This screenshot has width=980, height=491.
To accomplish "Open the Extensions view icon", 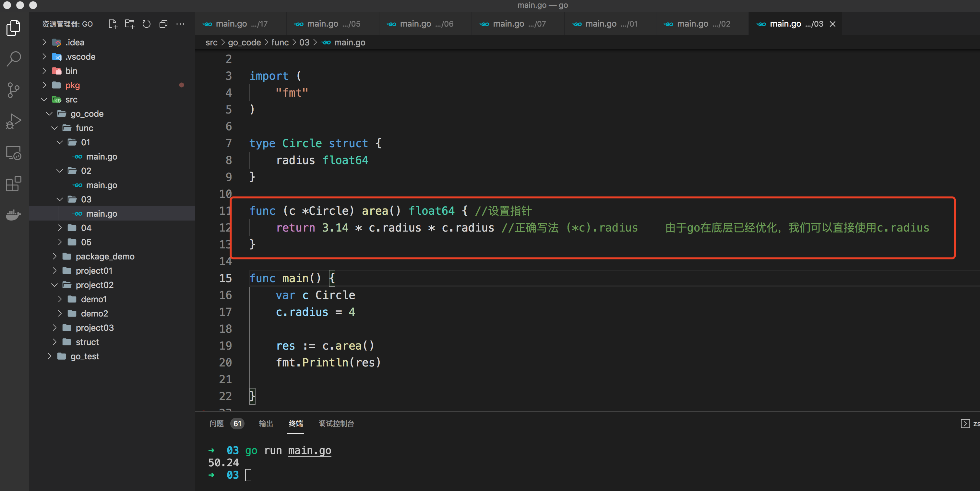I will pos(14,184).
